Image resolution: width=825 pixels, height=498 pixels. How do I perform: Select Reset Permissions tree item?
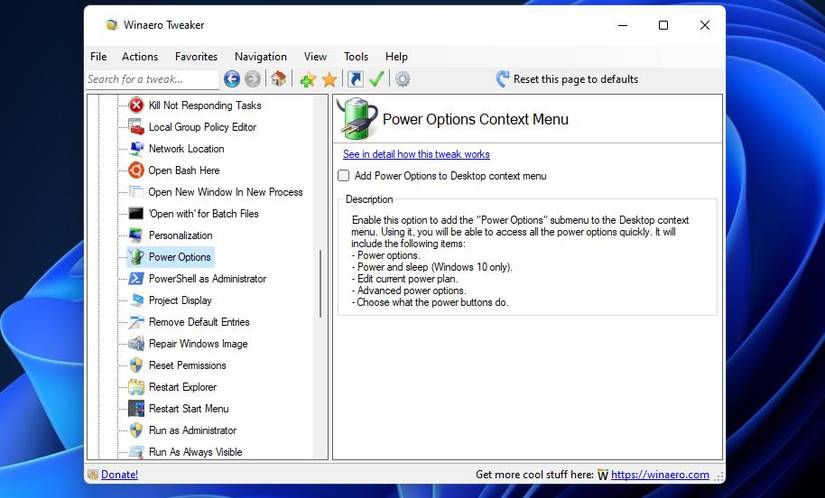click(187, 365)
